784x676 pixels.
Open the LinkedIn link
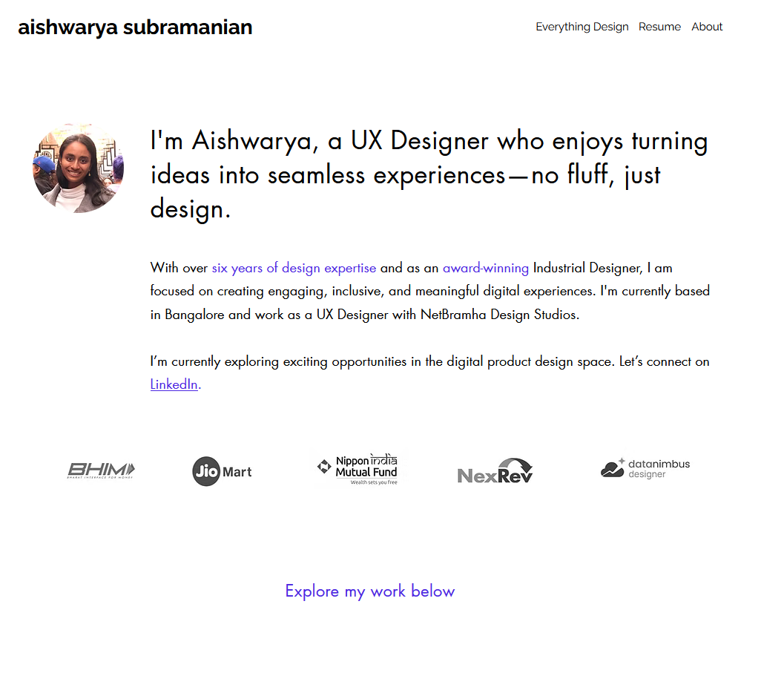tap(174, 384)
